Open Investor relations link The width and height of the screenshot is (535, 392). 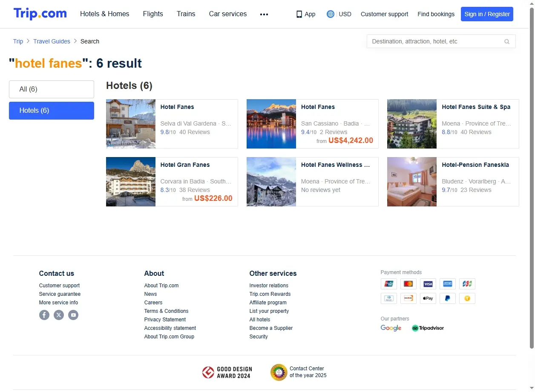click(x=269, y=286)
